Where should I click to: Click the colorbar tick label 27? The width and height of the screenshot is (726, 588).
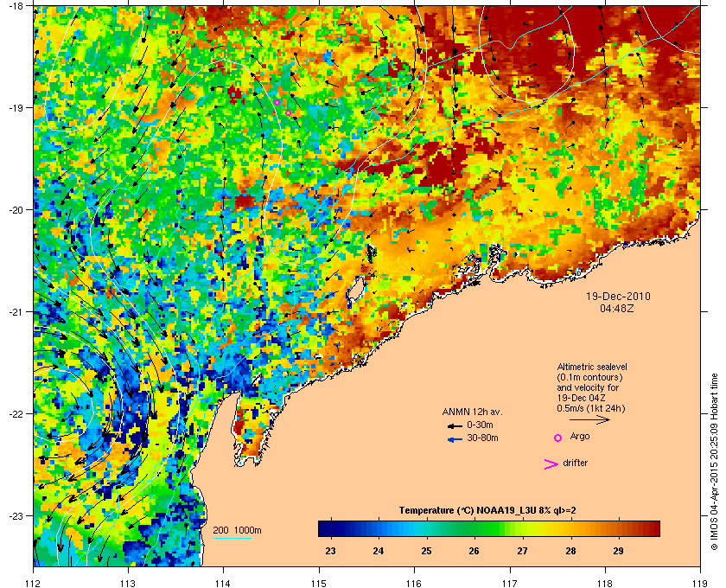522,551
